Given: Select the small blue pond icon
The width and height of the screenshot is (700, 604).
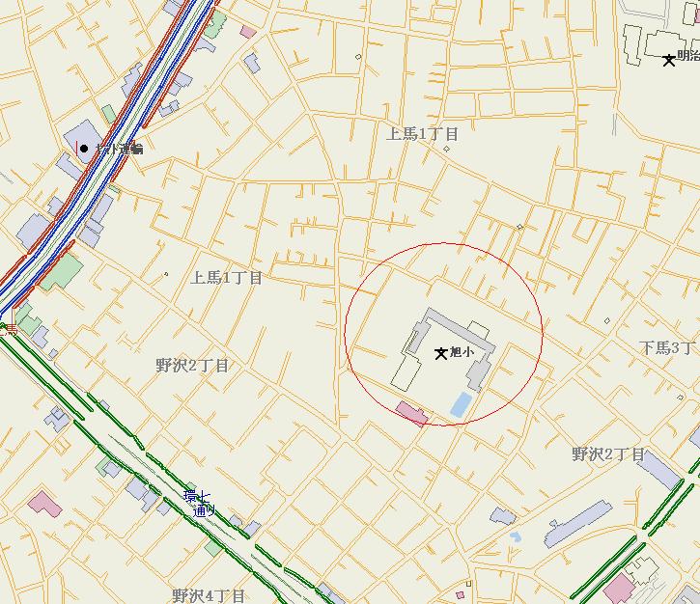Looking at the screenshot, I should click(x=516, y=536).
